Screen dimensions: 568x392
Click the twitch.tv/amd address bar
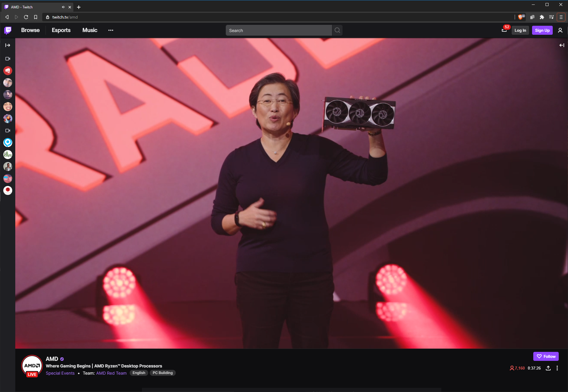278,17
